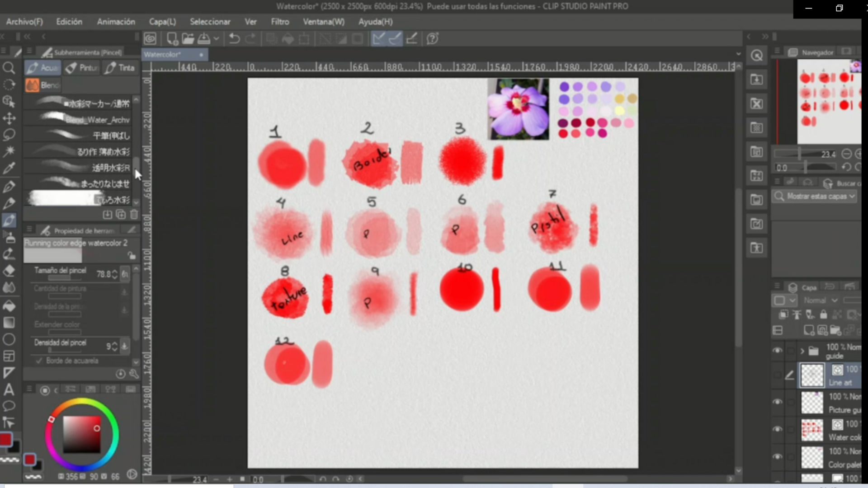Screen dimensions: 868x488
Task: Click the Line art layer thumbnail
Action: [x=812, y=375]
